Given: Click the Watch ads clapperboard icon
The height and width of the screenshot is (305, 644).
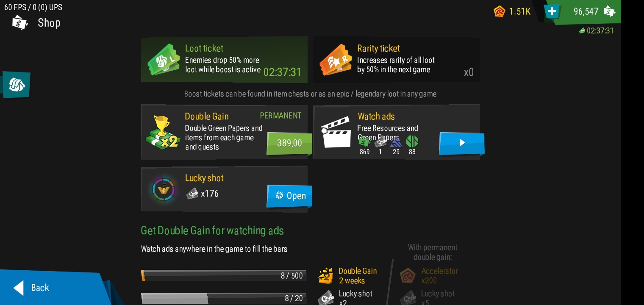Looking at the screenshot, I should coord(336,132).
